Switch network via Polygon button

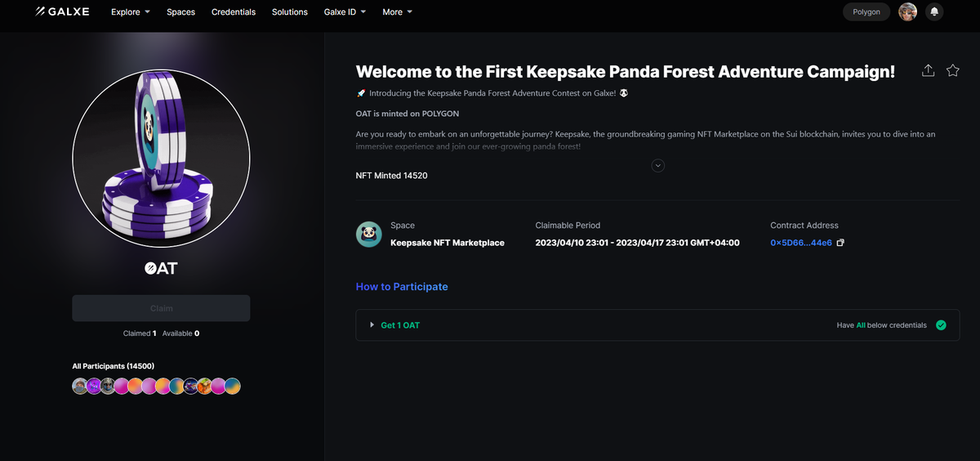[866, 12]
